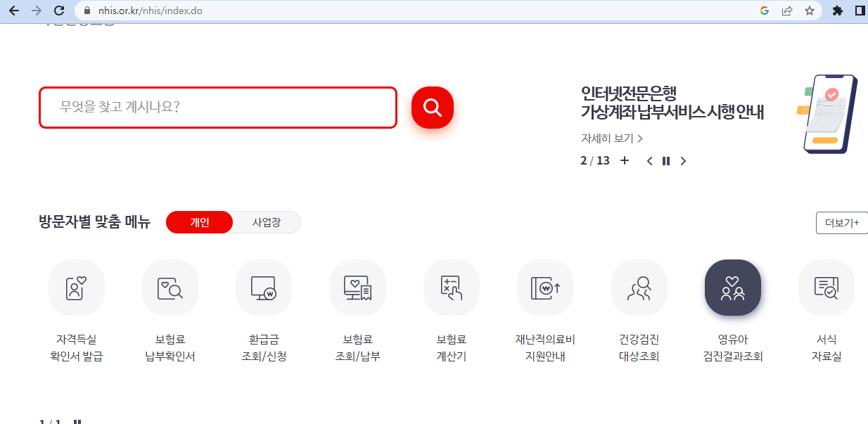Select the 건강검진 대상조회 icon
Image resolution: width=868 pixels, height=424 pixels.
point(639,287)
